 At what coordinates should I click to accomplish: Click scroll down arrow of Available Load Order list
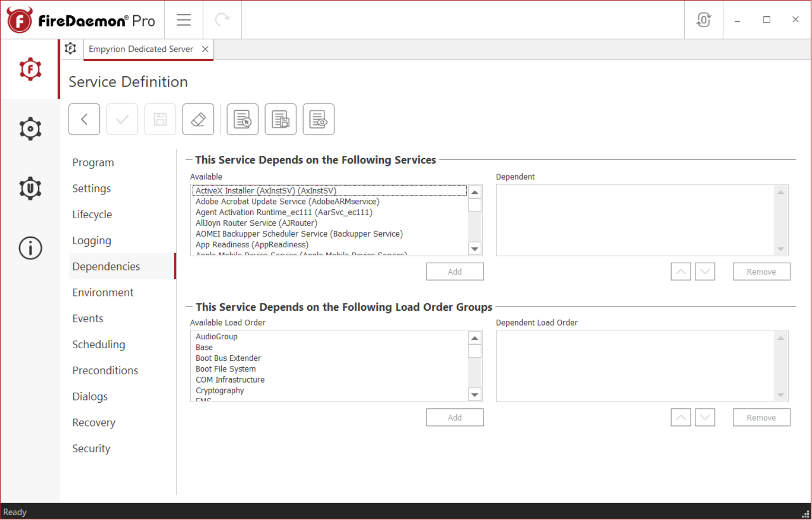click(475, 395)
